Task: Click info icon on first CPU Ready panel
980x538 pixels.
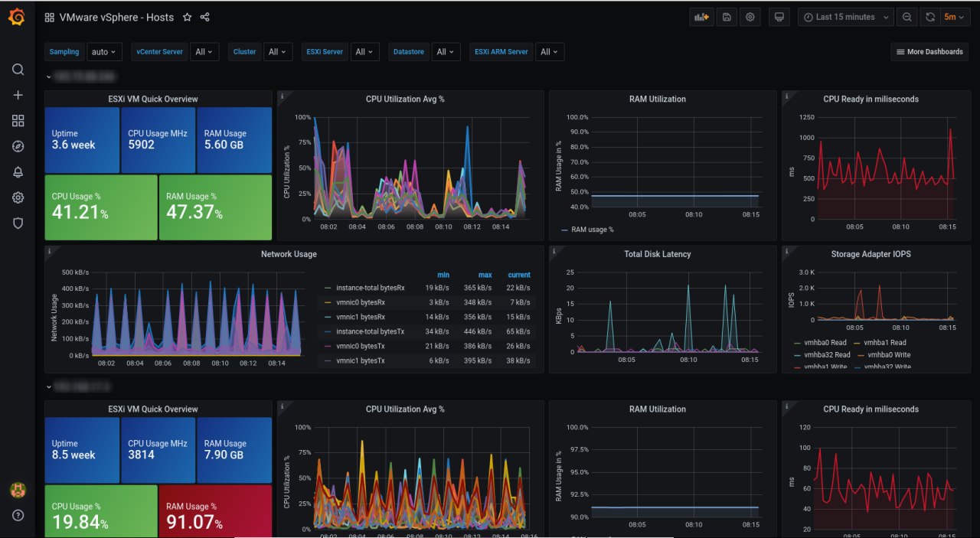Action: pyautogui.click(x=787, y=96)
